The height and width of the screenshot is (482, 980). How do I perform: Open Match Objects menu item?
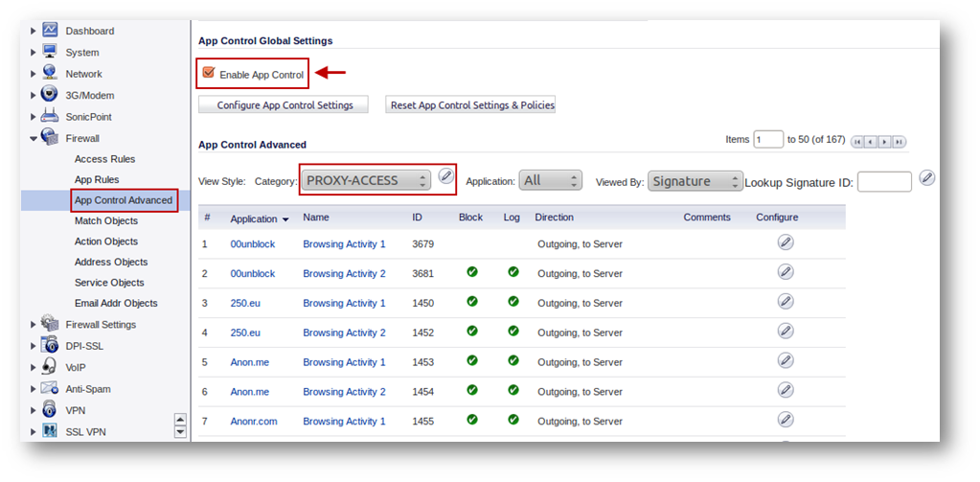coord(105,221)
